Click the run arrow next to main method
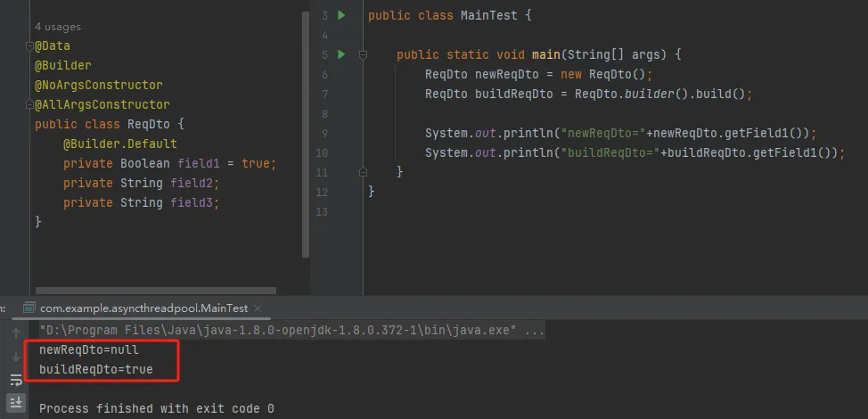This screenshot has width=868, height=419. [341, 55]
